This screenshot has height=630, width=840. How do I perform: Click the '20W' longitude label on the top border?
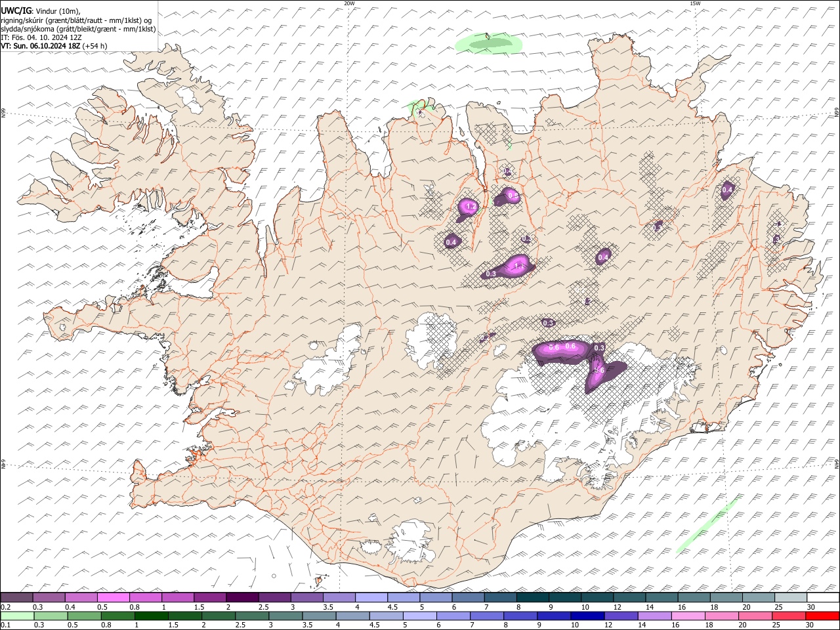[x=349, y=3]
